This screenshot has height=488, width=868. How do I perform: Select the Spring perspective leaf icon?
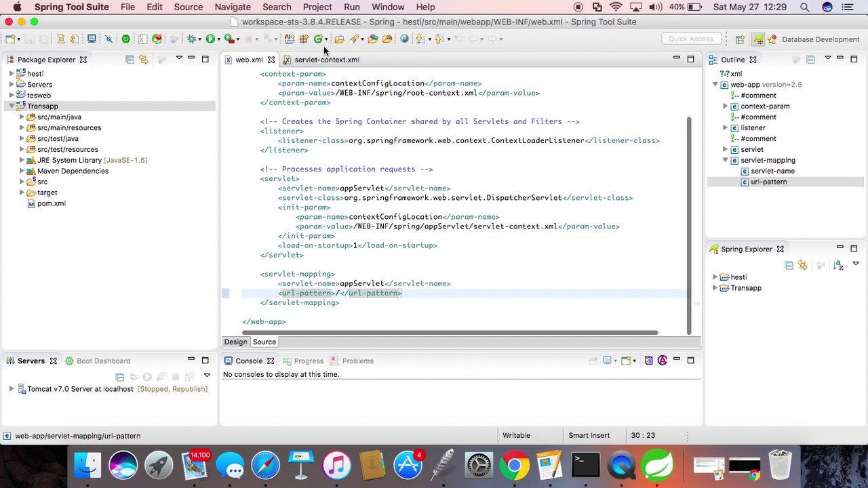click(x=757, y=39)
